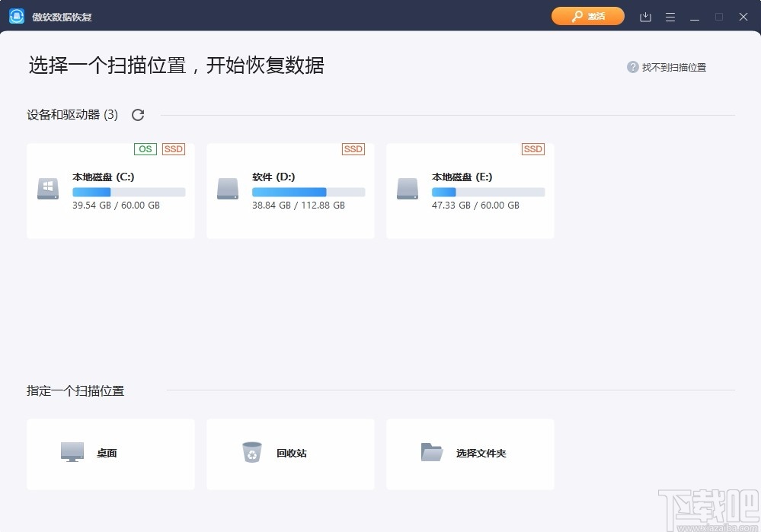Refresh the devices and drives list
This screenshot has height=532, width=761.
pos(138,114)
